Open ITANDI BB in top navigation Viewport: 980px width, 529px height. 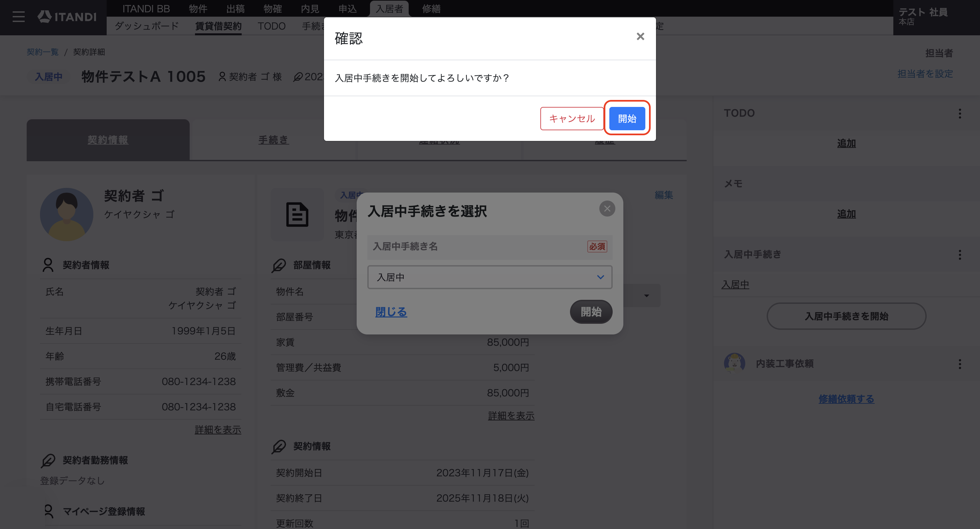(146, 8)
